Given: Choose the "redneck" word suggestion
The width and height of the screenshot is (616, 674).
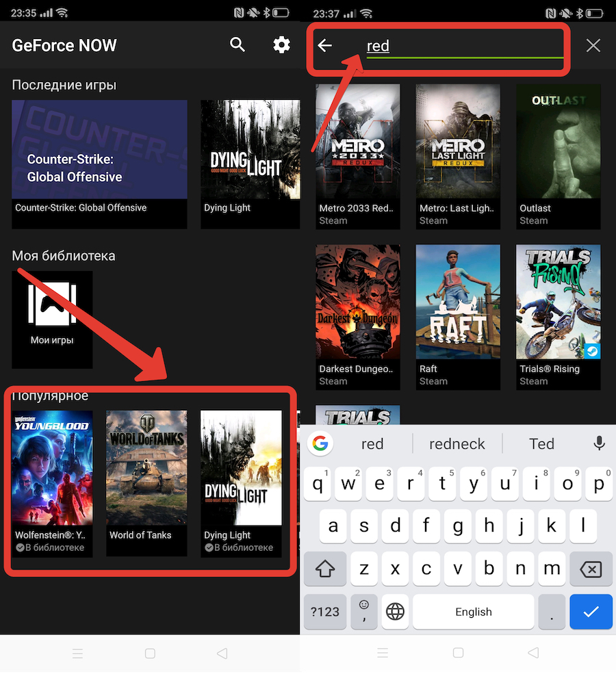Looking at the screenshot, I should coord(457,444).
